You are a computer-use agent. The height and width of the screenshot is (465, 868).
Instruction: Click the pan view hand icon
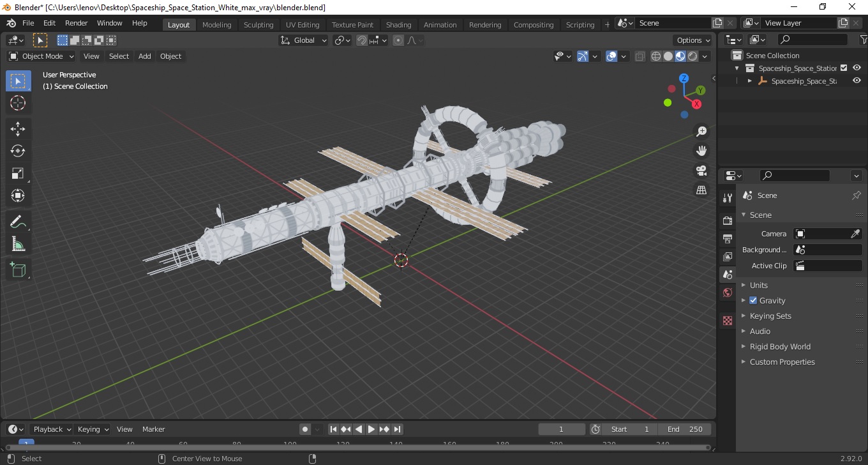pyautogui.click(x=701, y=151)
